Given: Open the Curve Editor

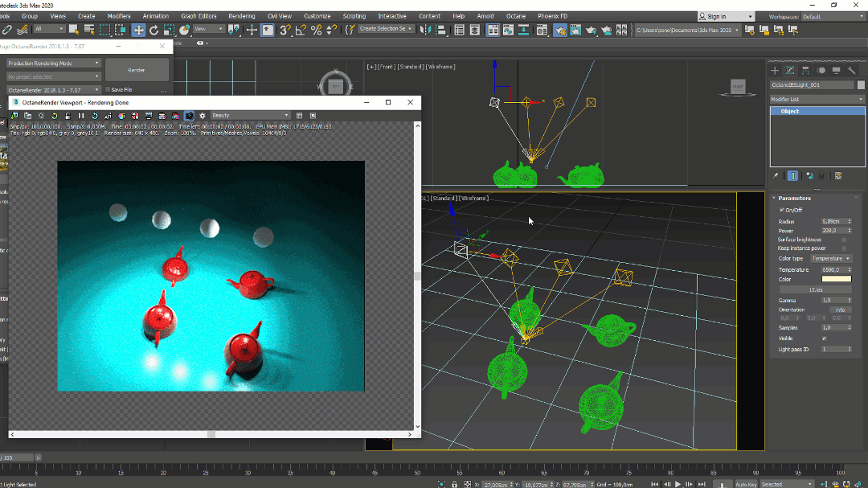Looking at the screenshot, I should (508, 30).
